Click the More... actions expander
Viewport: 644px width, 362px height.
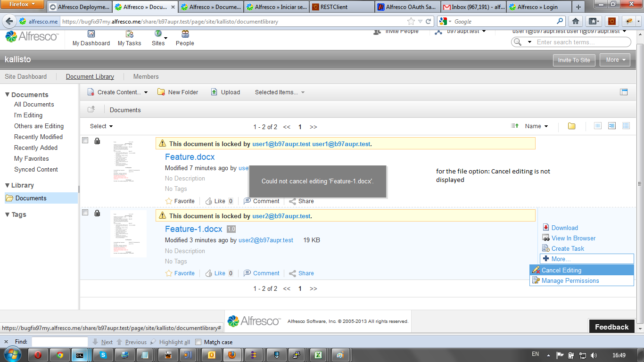[x=587, y=259]
